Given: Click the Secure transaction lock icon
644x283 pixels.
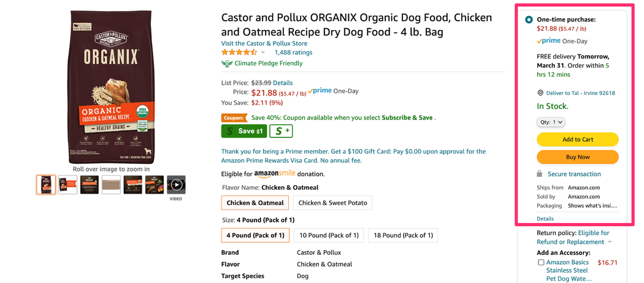Looking at the screenshot, I should 540,174.
